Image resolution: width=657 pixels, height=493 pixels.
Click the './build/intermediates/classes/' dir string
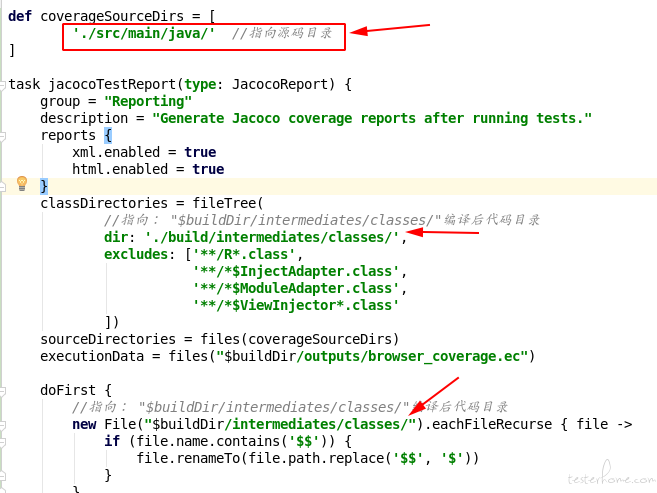coord(272,237)
